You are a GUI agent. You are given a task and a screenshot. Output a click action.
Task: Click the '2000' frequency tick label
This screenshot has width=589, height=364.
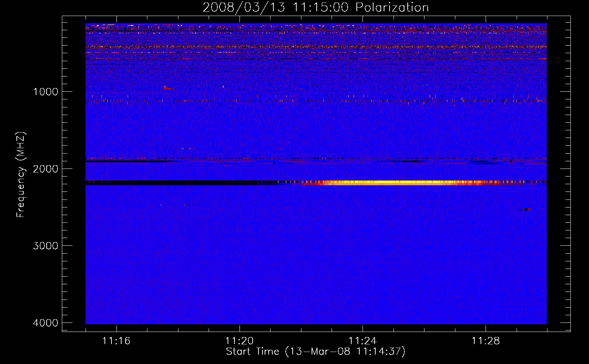(x=46, y=169)
